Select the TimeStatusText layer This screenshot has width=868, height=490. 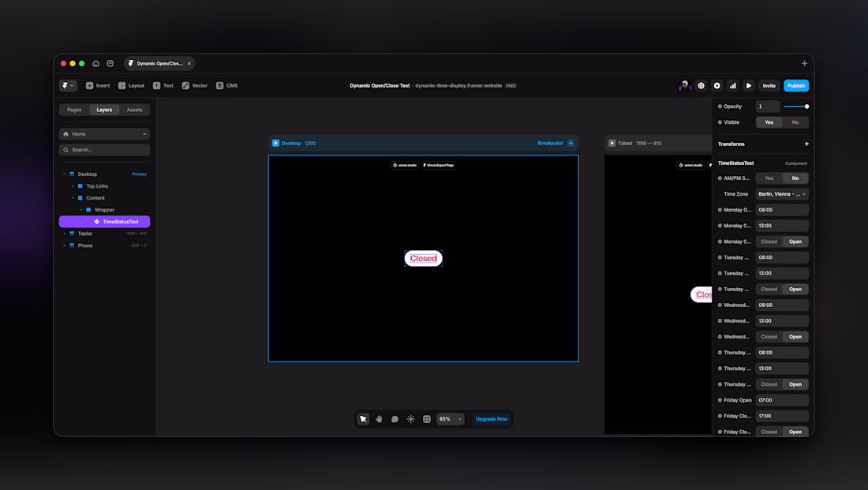[x=104, y=222]
